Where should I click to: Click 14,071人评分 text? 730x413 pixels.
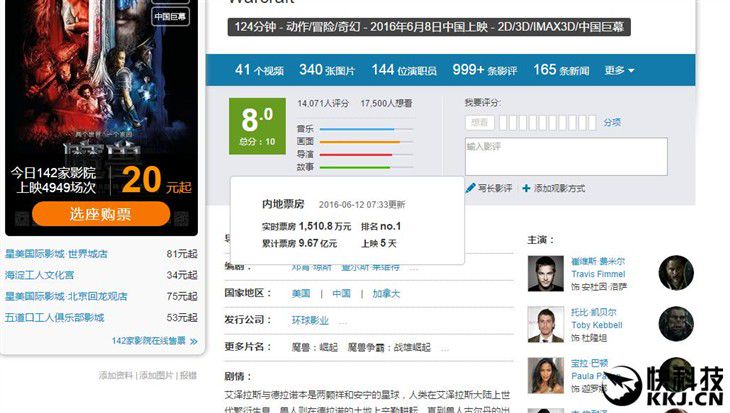[323, 103]
